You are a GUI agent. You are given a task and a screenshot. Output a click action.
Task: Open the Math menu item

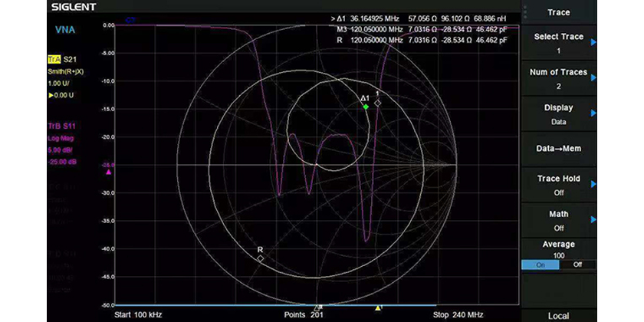[558, 221]
